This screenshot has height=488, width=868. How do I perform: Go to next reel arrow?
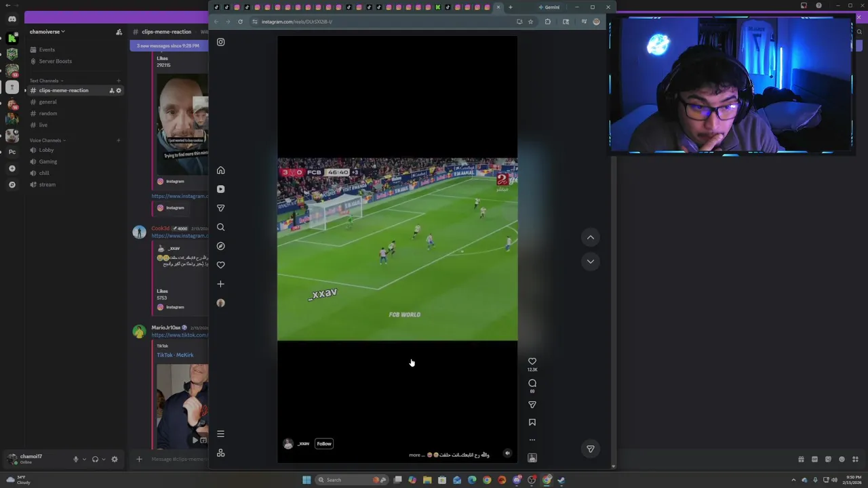591,261
